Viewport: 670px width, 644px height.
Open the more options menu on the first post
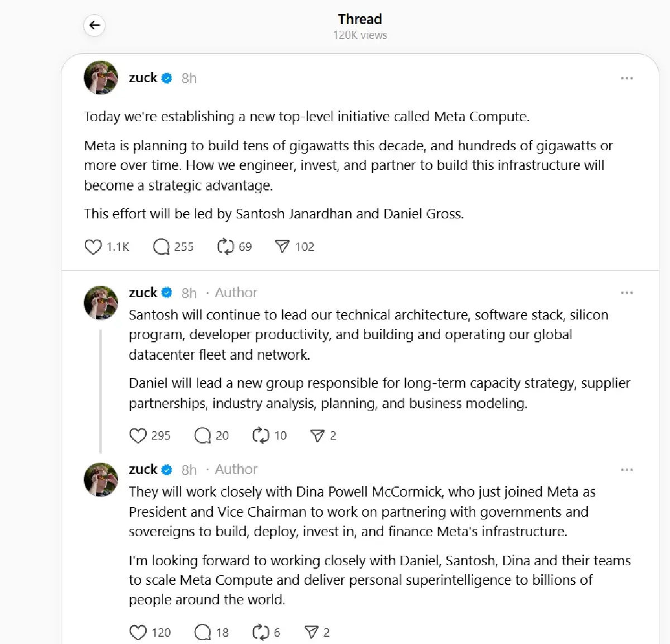click(626, 78)
